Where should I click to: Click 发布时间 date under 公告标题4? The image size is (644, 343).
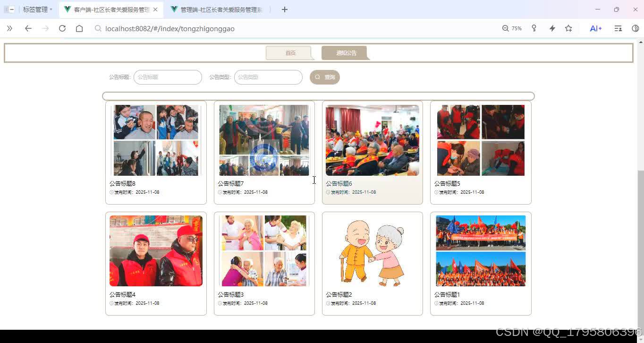point(135,303)
